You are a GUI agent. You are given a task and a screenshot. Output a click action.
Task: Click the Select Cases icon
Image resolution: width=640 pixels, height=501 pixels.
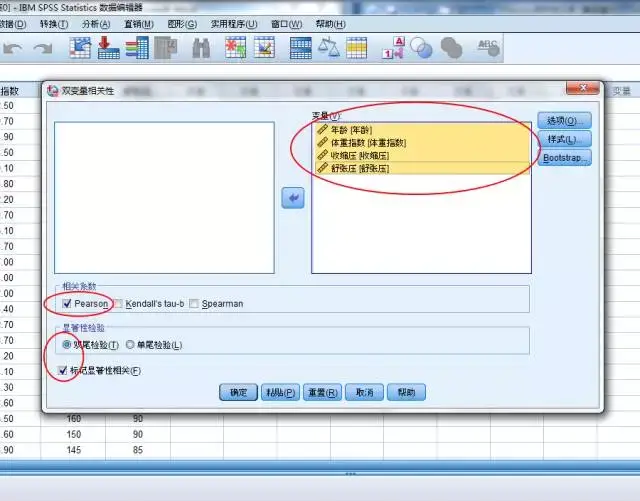point(356,48)
